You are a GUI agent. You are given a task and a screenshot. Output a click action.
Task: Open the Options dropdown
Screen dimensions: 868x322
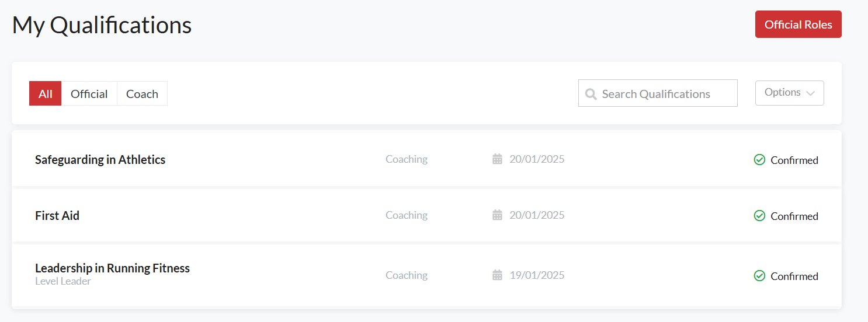click(789, 93)
